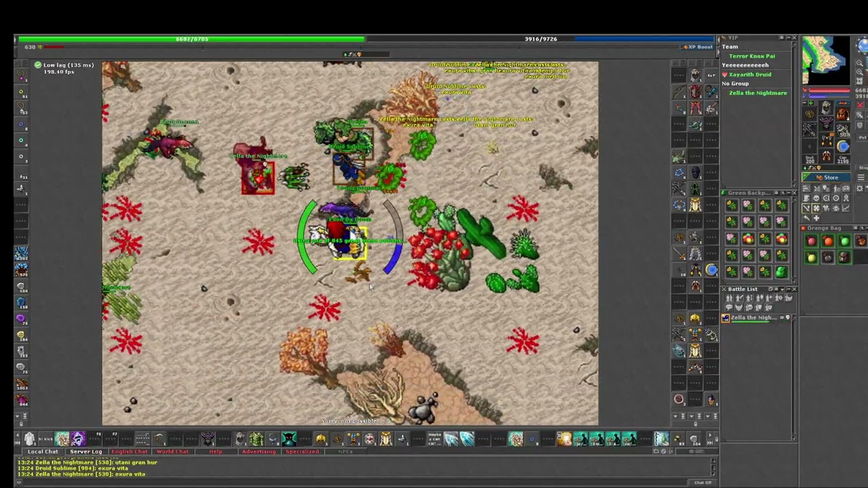This screenshot has width=868, height=488.
Task: Toggle the Chat Off button
Action: tap(703, 483)
